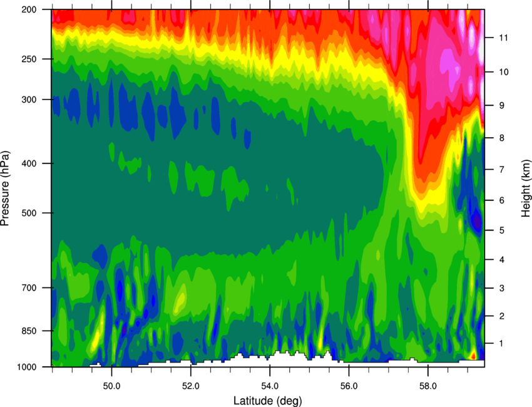Pick the 8 km height label

pos(501,138)
